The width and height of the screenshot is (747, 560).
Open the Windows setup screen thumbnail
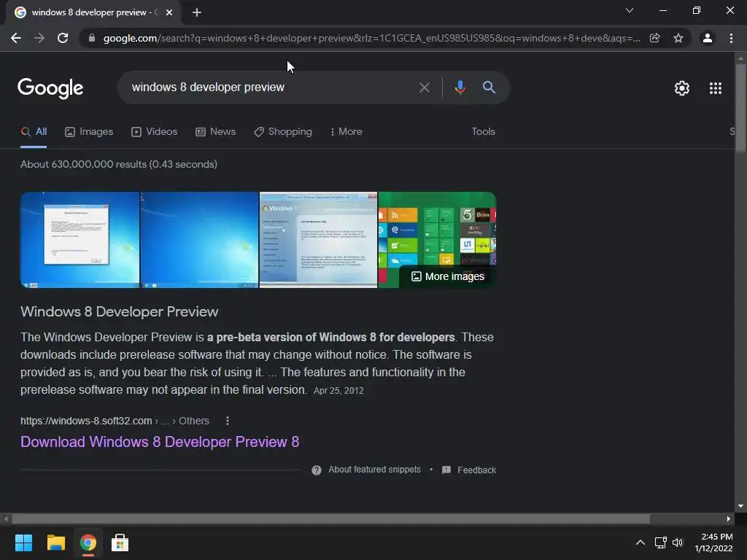click(318, 240)
